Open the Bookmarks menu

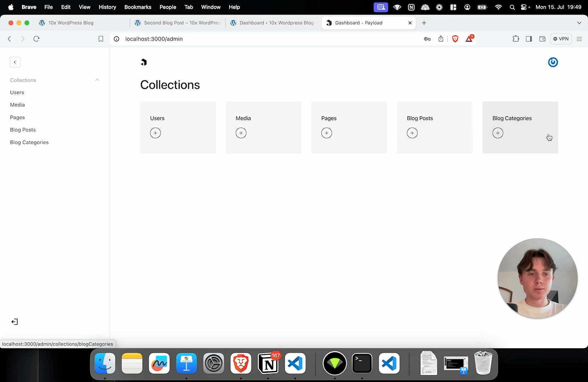pos(138,7)
